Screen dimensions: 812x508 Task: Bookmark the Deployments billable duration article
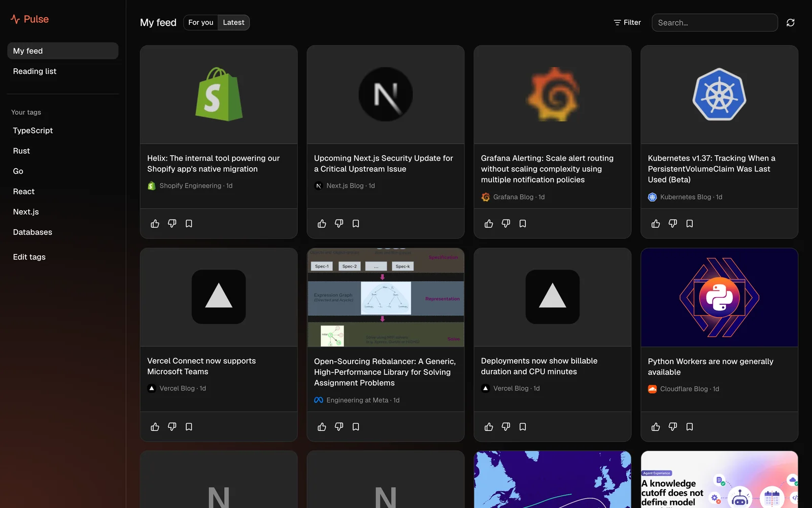coord(523,427)
